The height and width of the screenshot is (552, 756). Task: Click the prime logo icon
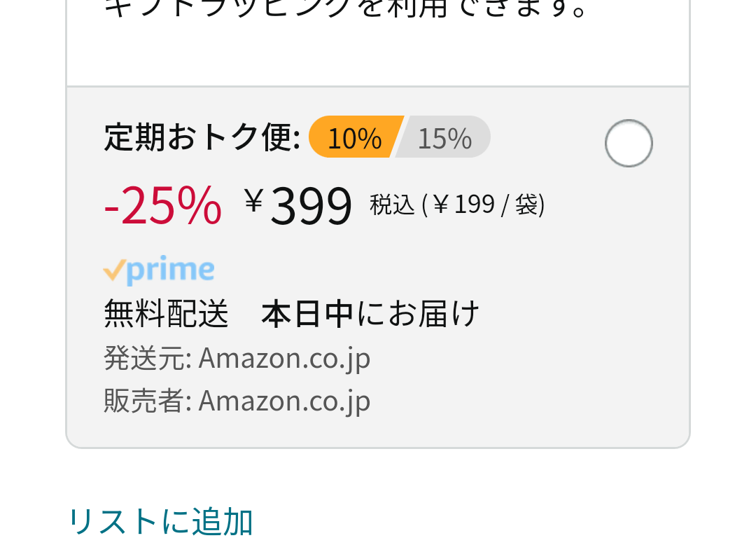(x=159, y=270)
